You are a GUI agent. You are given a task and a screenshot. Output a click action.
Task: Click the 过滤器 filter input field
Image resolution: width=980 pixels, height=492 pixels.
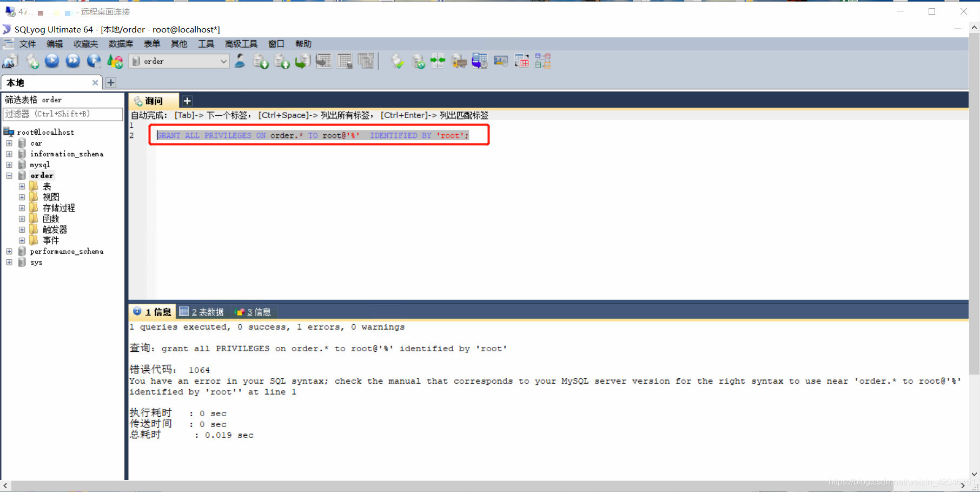tap(63, 114)
